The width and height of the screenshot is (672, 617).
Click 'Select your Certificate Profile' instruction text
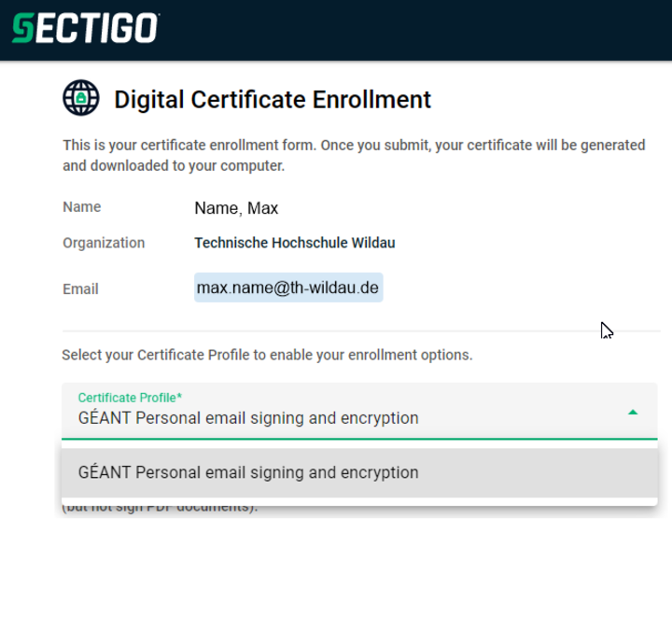267,356
